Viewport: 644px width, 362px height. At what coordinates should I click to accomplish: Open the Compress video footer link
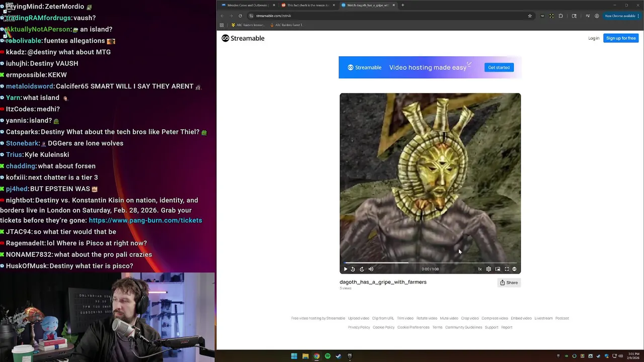click(495, 318)
